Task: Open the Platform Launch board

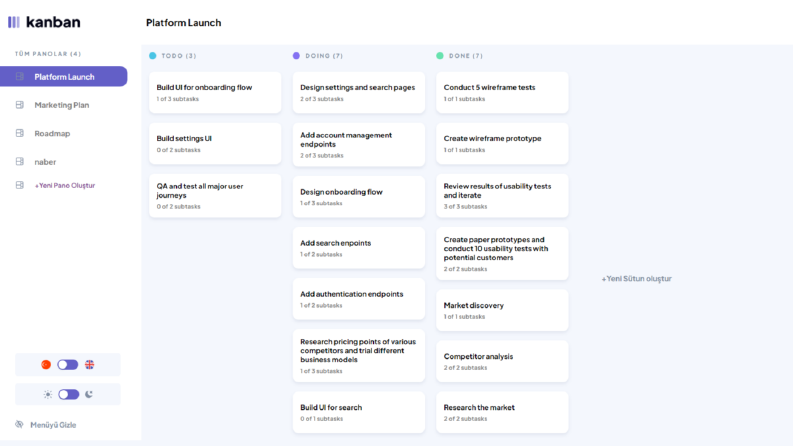Action: click(x=64, y=76)
